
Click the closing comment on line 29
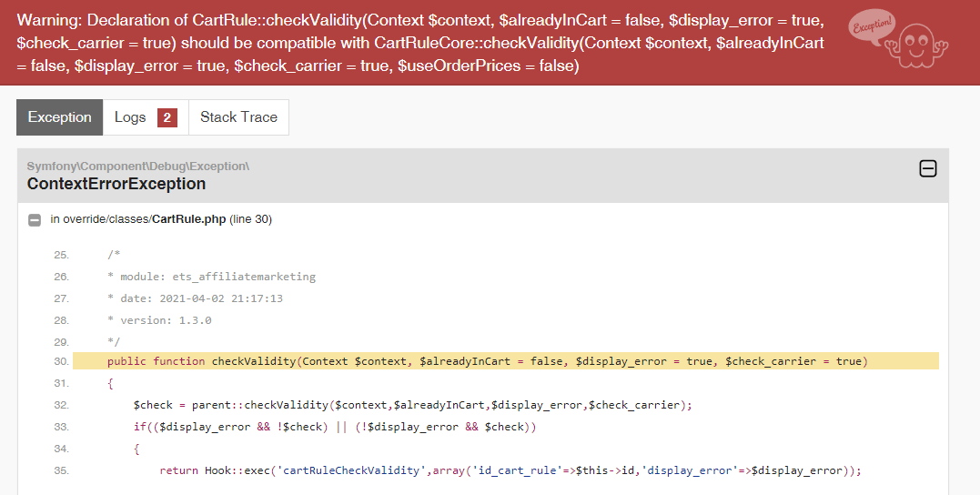pos(113,342)
